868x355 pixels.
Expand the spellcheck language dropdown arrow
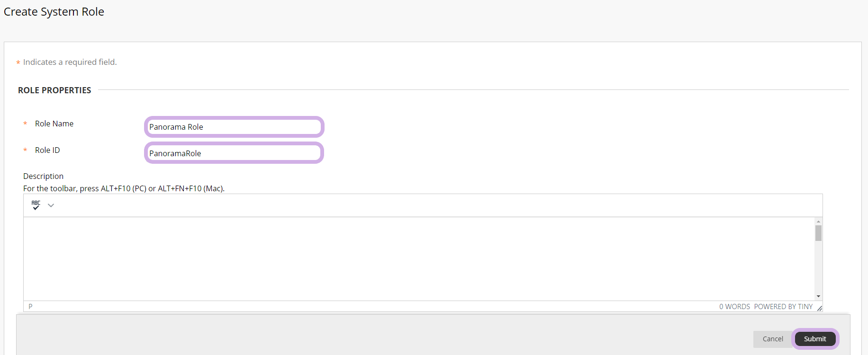pos(51,205)
